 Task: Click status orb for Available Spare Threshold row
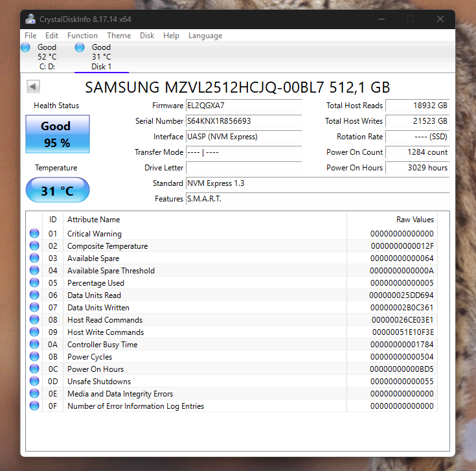pos(34,270)
